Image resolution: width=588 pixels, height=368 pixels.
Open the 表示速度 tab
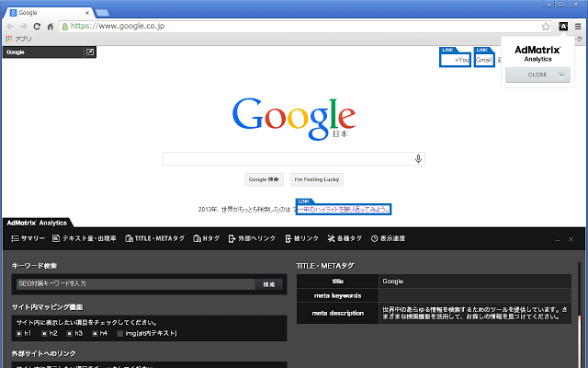click(388, 238)
